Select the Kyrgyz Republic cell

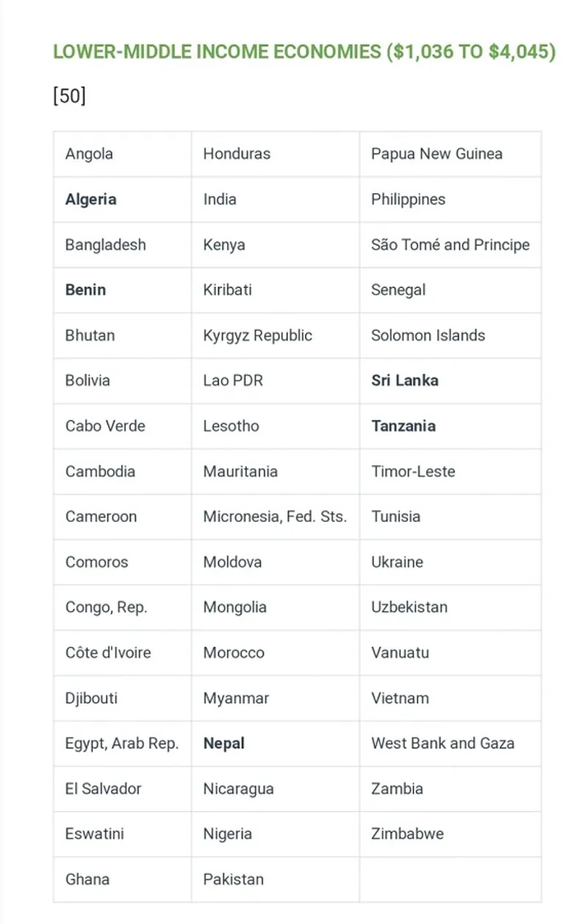tap(257, 335)
